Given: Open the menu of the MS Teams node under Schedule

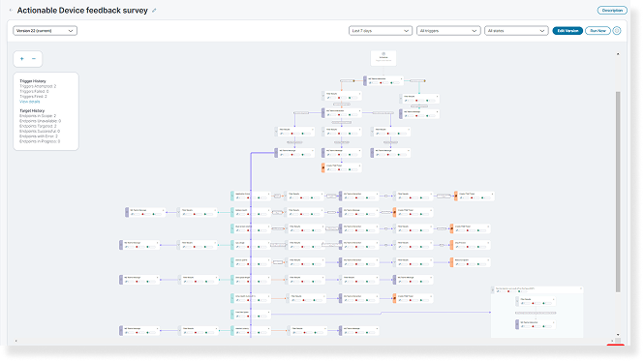Looking at the screenshot, I should pos(401,78).
